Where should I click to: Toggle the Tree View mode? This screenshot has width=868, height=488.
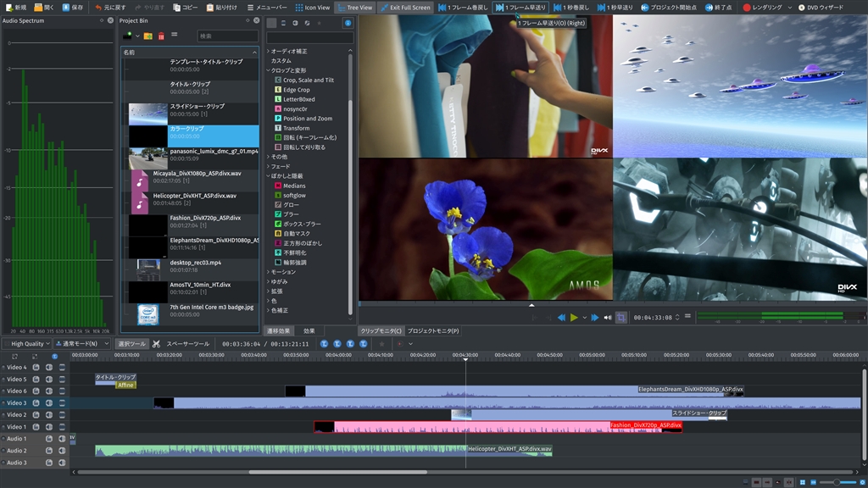point(354,8)
